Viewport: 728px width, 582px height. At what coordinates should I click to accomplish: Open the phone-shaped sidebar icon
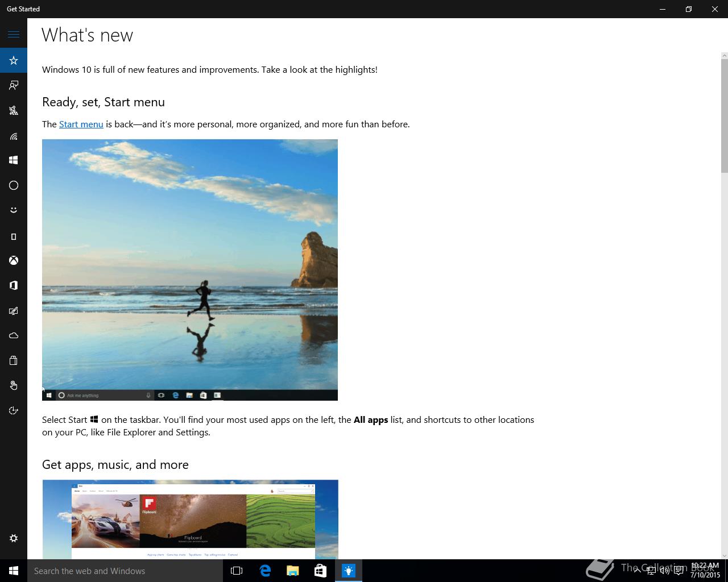coord(14,235)
